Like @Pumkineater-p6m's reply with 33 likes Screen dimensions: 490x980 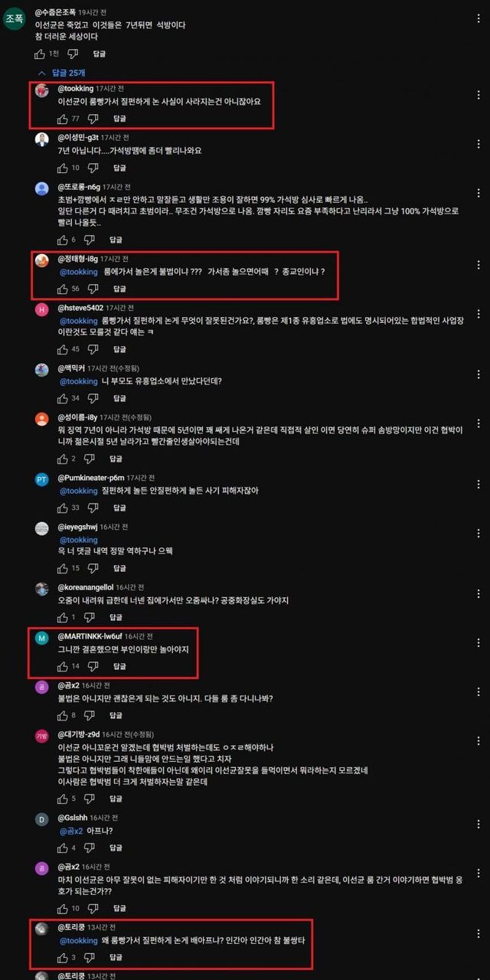(x=64, y=508)
